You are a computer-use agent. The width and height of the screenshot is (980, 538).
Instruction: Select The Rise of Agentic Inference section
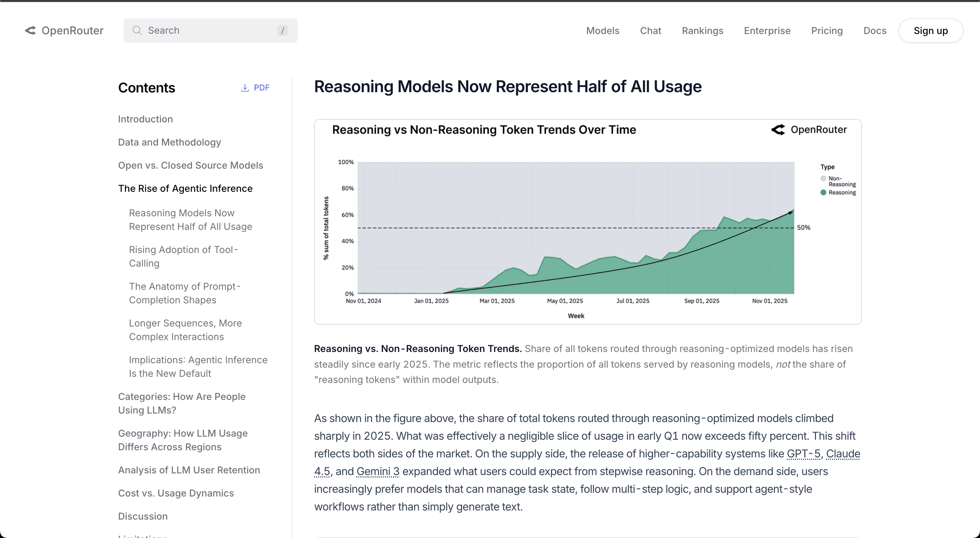185,188
